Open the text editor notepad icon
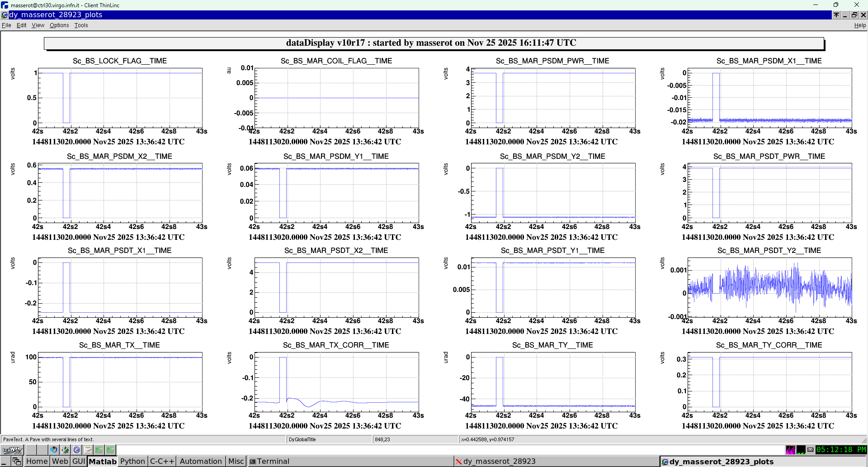 click(88, 450)
